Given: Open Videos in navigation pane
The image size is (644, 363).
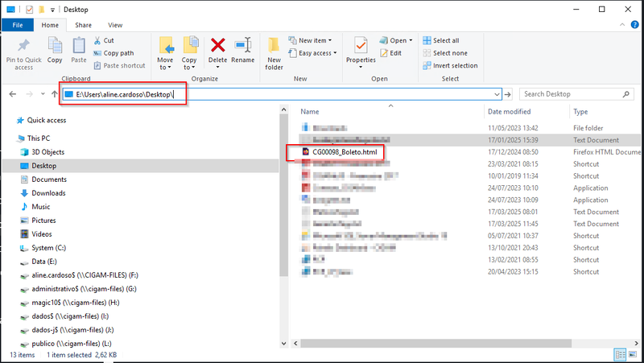Looking at the screenshot, I should [36, 234].
